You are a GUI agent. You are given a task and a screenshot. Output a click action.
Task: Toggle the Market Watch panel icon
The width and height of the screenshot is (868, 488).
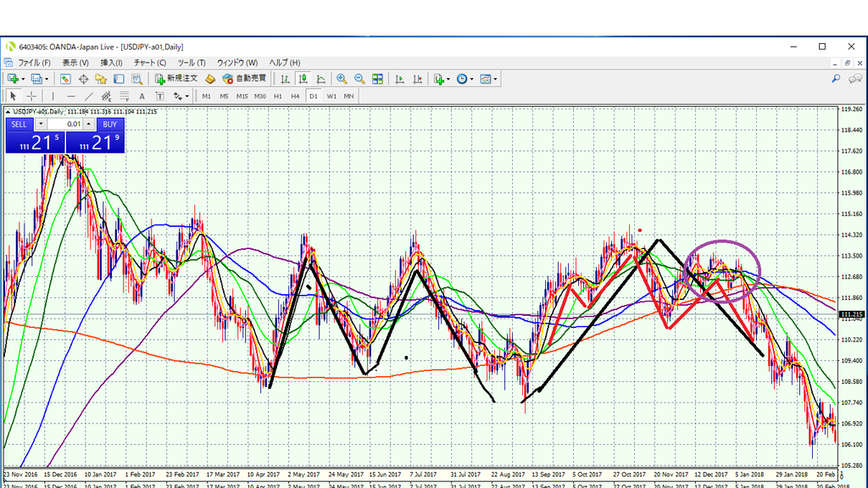click(65, 79)
